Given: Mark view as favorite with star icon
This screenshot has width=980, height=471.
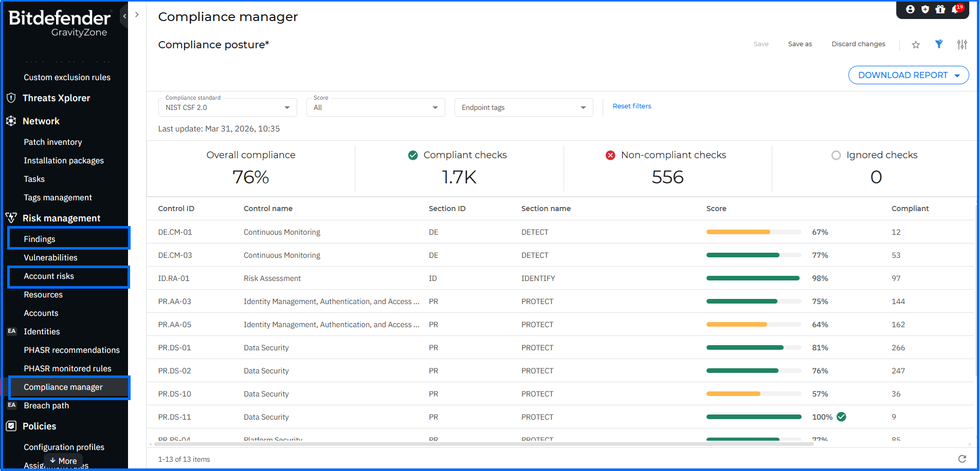Looking at the screenshot, I should (x=916, y=45).
